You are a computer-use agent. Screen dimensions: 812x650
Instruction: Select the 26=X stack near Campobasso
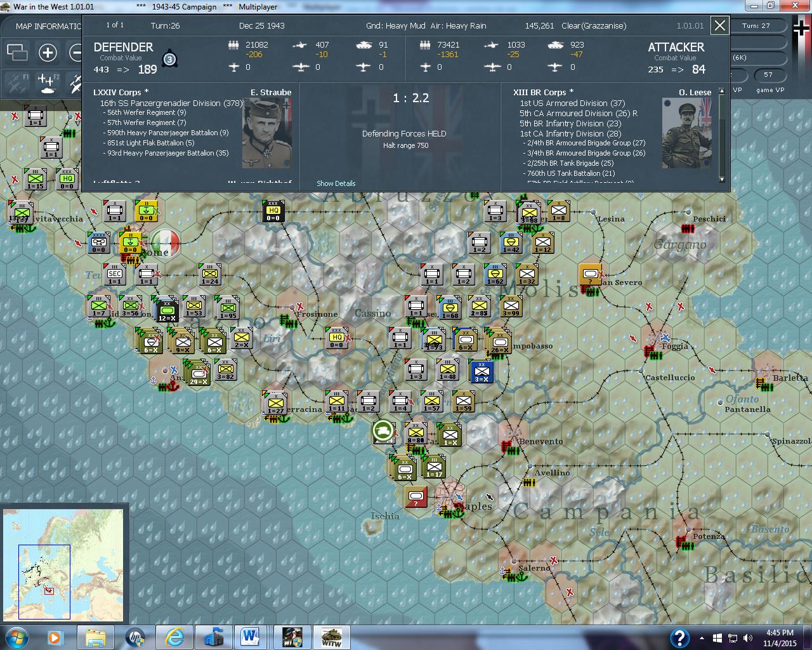tap(499, 342)
